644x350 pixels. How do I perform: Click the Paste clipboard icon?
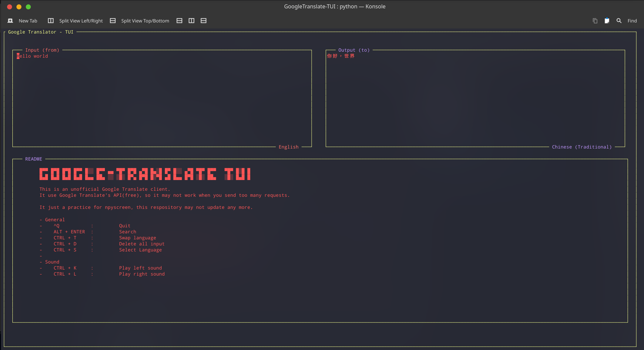click(x=607, y=21)
